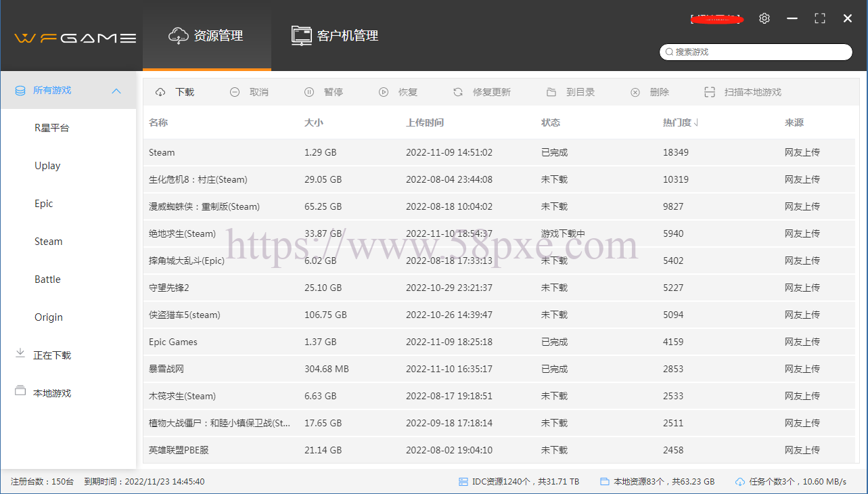Click the 扫描本地游戏 button label
The width and height of the screenshot is (868, 494).
(753, 92)
